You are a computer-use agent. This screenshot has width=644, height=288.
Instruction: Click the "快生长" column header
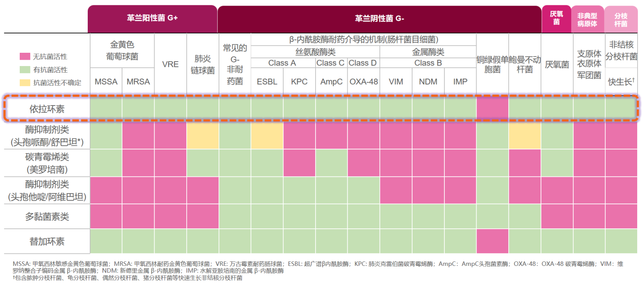(621, 82)
